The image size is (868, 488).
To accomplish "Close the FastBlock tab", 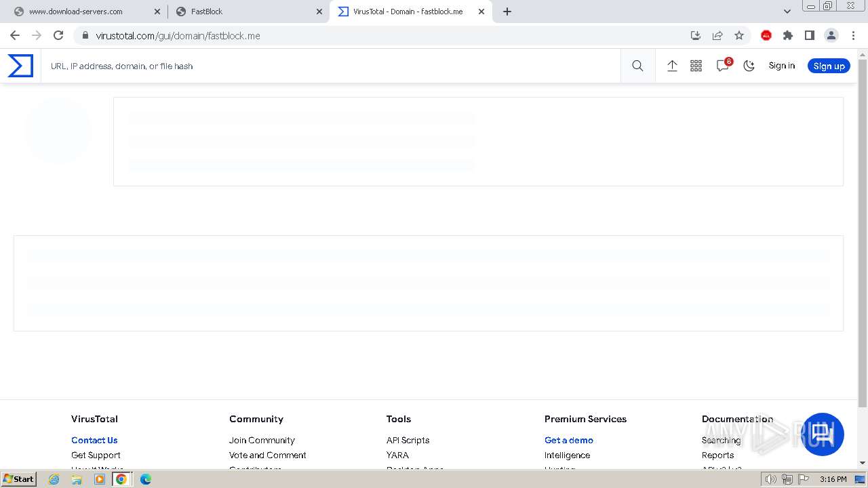I will click(319, 12).
